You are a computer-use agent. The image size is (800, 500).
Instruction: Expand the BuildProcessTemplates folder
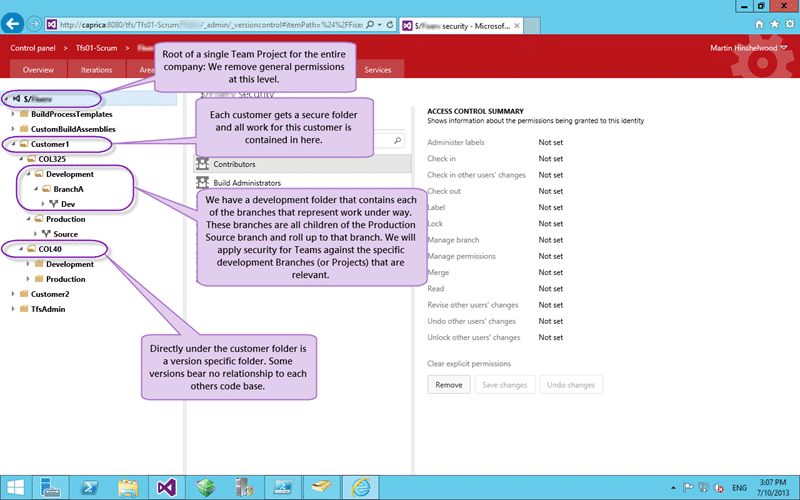13,114
